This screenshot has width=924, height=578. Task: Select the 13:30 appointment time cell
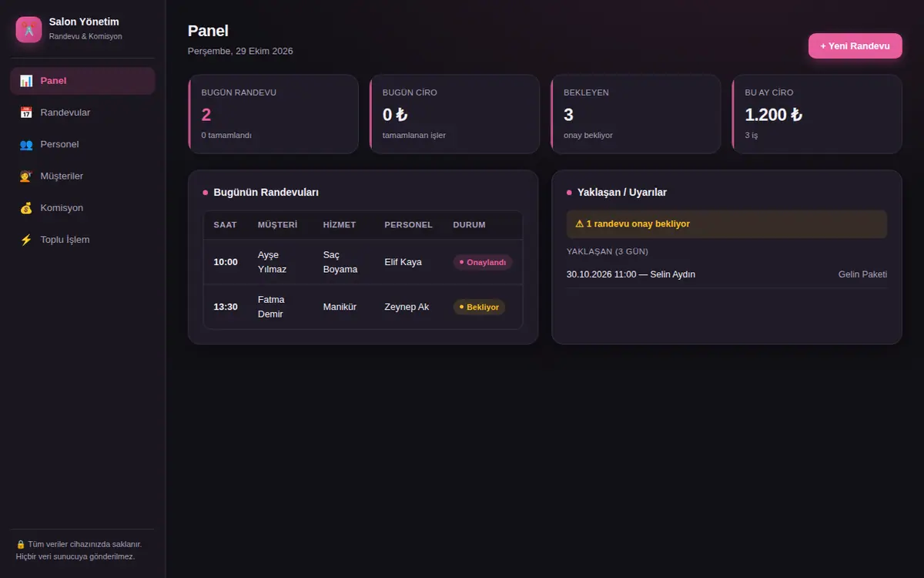point(226,307)
